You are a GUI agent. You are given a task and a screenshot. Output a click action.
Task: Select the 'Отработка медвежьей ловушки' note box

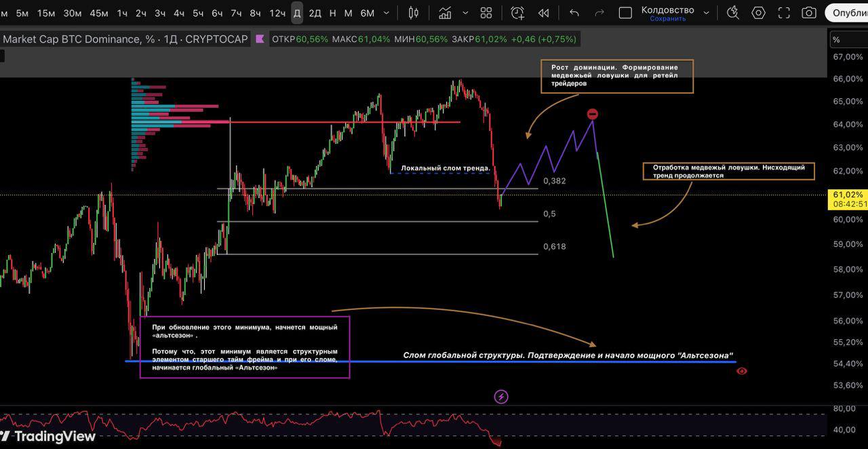pos(729,171)
